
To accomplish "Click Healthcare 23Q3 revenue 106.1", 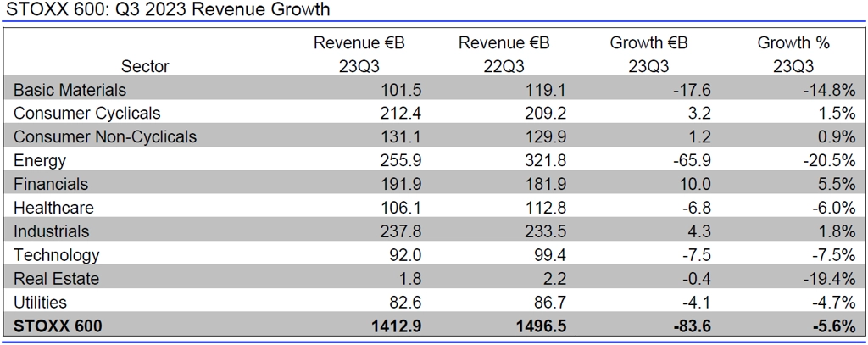I will coord(400,208).
